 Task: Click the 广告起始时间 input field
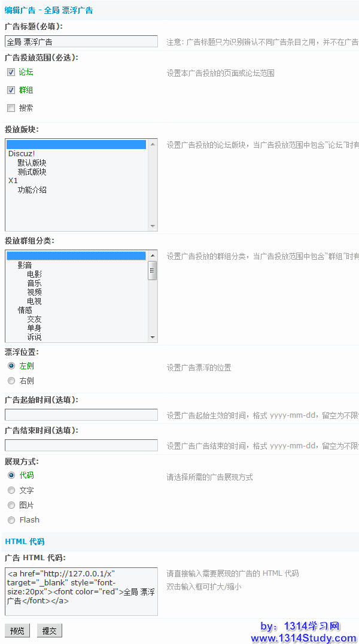81,415
